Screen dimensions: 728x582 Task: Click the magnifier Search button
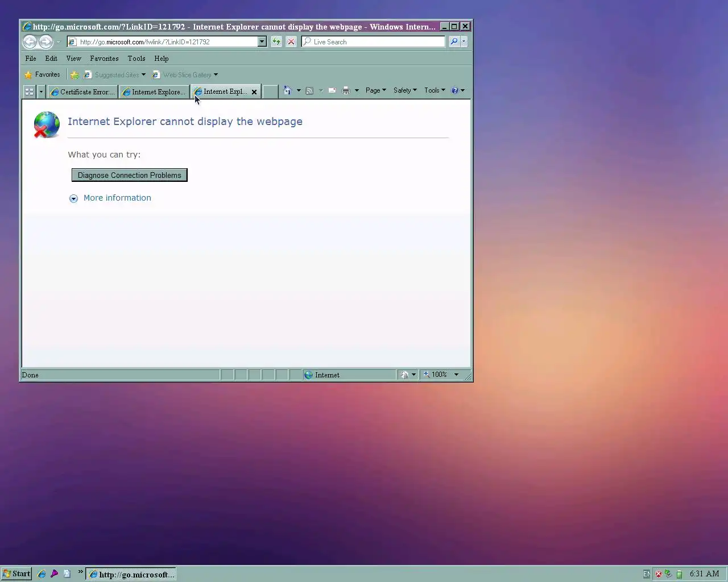(x=454, y=41)
